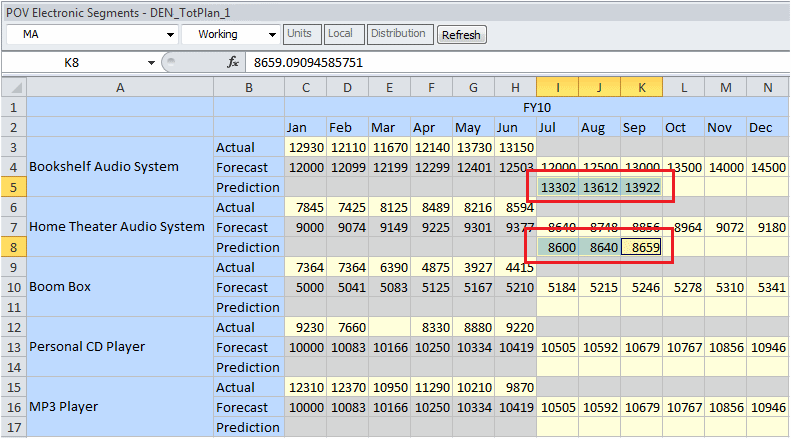Expand the Name Box K8 dropdown arrow
The image size is (791, 439).
coord(151,63)
